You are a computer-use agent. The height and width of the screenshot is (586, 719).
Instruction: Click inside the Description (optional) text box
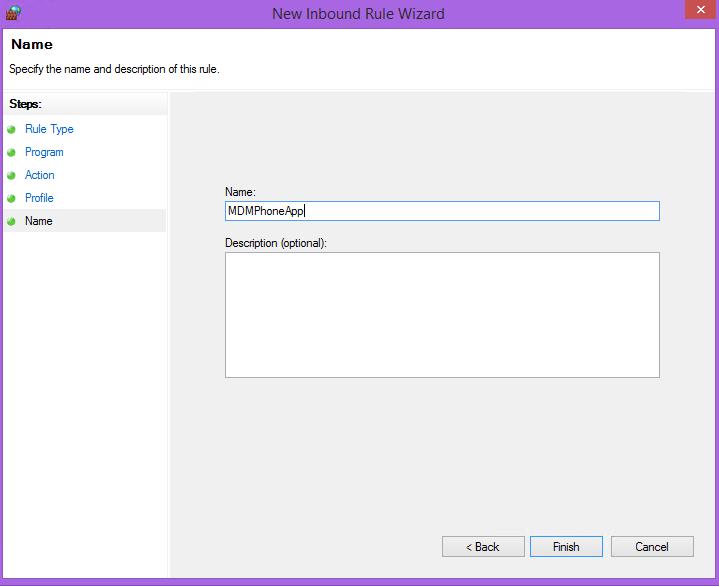click(x=442, y=315)
